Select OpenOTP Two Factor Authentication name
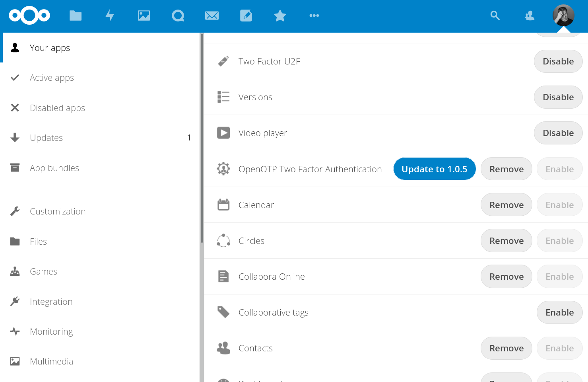Screen dimensions: 588x382 coord(310,169)
